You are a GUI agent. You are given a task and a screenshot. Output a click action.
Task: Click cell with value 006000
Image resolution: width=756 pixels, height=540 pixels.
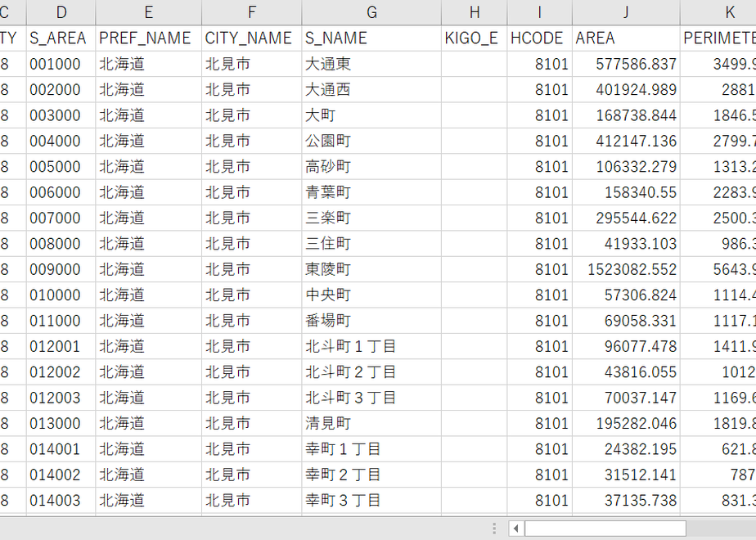coord(61,192)
